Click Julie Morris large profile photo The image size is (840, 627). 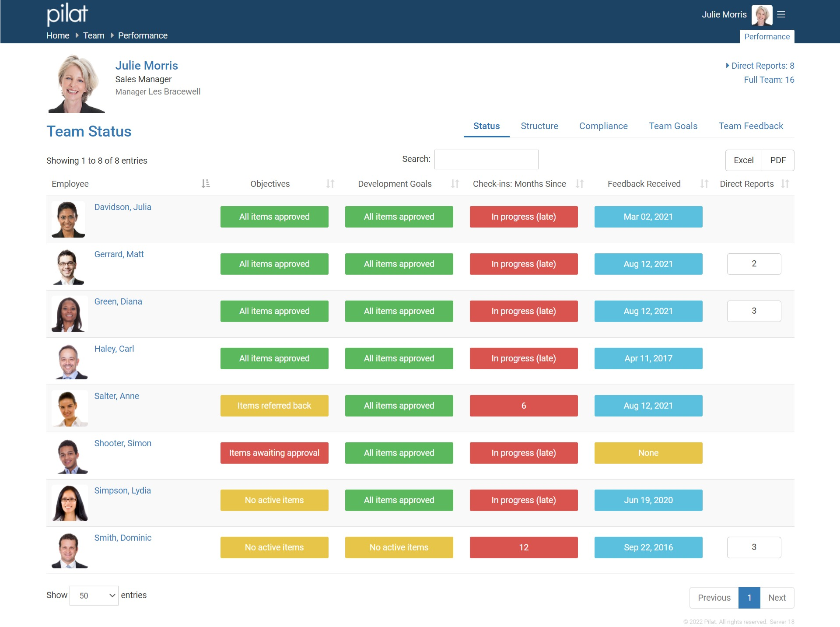coord(76,84)
